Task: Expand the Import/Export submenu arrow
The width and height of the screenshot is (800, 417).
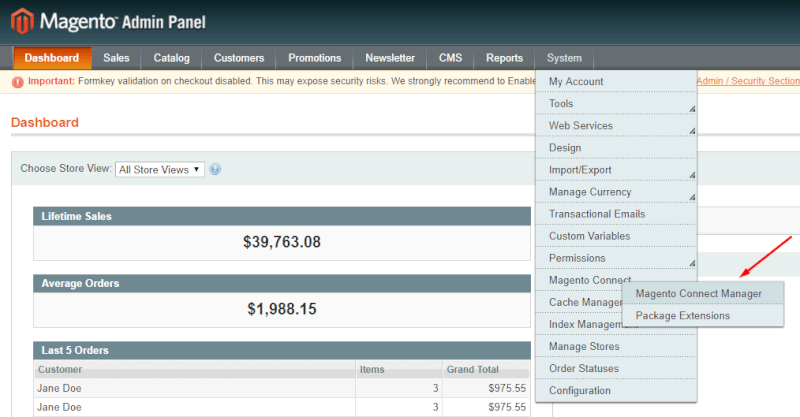Action: click(692, 175)
